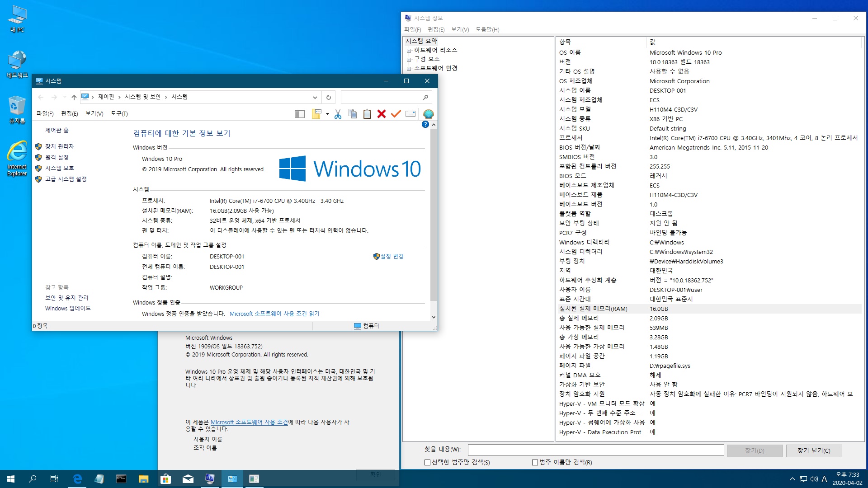Open 시스템 보호 link in sidebar

[x=60, y=168]
